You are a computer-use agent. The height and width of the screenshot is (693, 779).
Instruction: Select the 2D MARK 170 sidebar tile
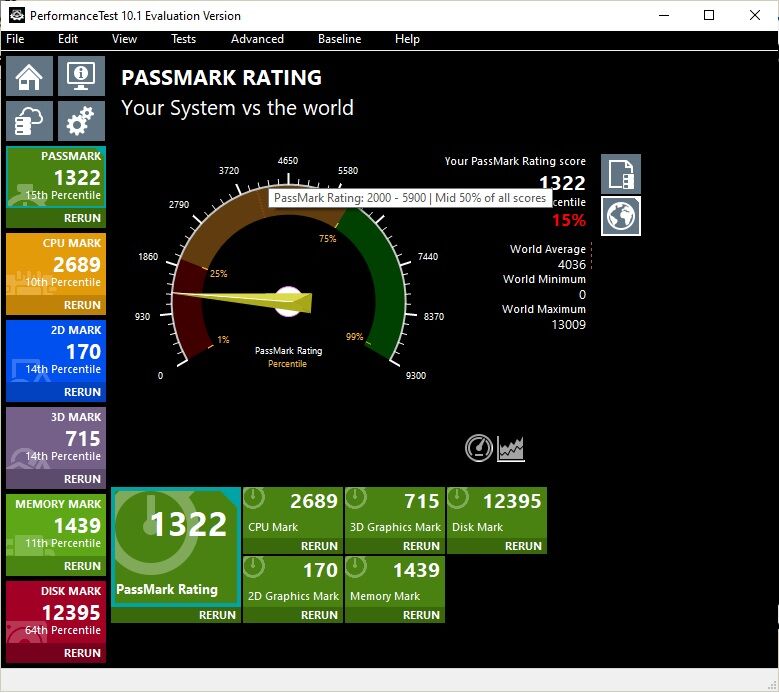[x=56, y=351]
